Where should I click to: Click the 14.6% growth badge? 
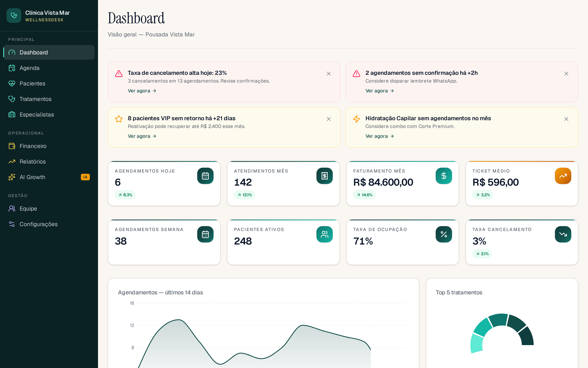pyautogui.click(x=364, y=195)
